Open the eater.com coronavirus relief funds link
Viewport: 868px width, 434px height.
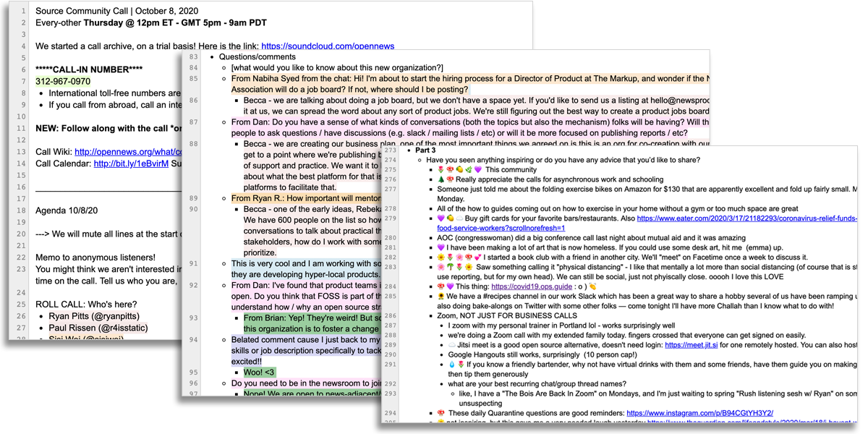(747, 218)
